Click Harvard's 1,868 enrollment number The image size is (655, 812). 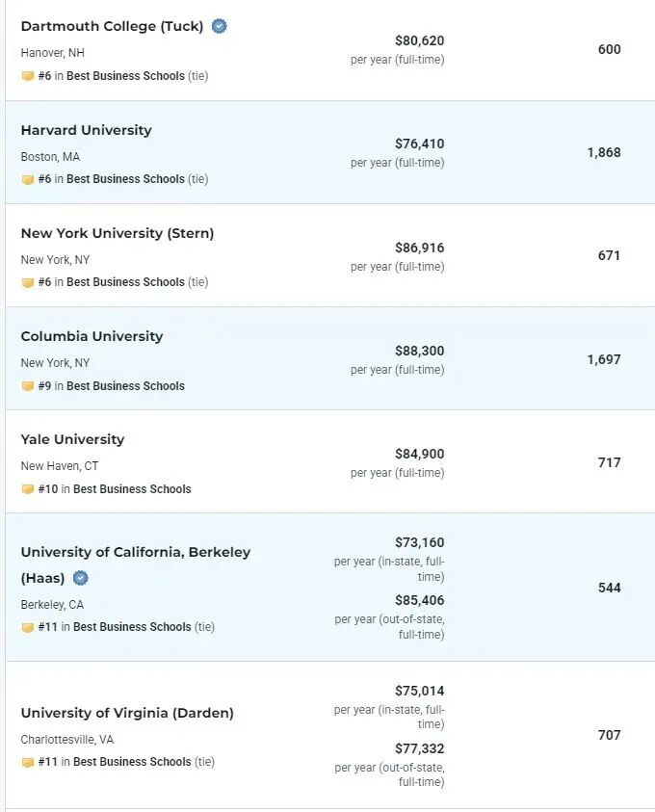click(604, 153)
